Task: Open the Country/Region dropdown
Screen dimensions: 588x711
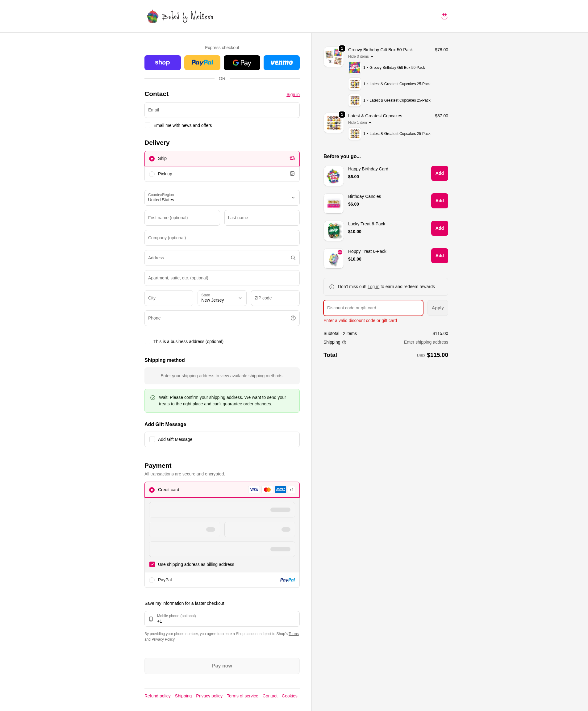Action: [222, 198]
